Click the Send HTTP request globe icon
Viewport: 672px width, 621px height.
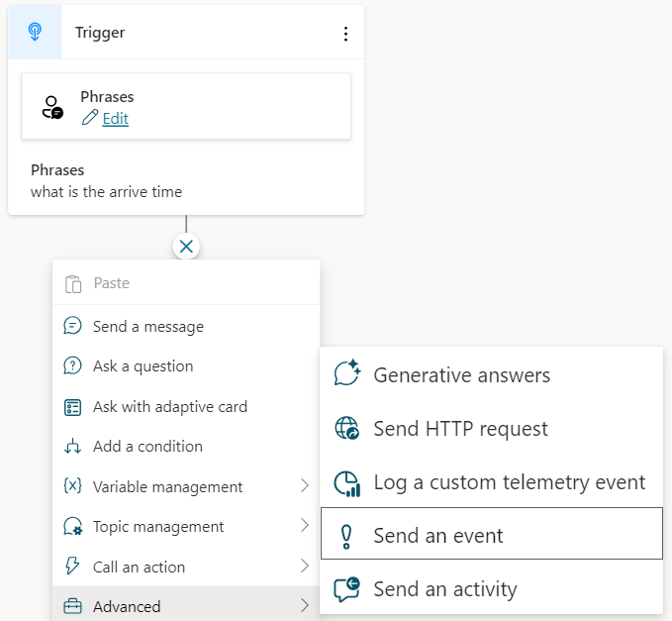point(346,428)
